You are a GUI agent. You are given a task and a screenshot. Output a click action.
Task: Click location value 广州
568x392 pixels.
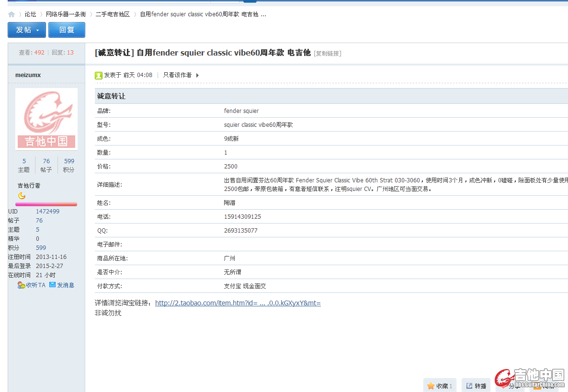click(229, 258)
